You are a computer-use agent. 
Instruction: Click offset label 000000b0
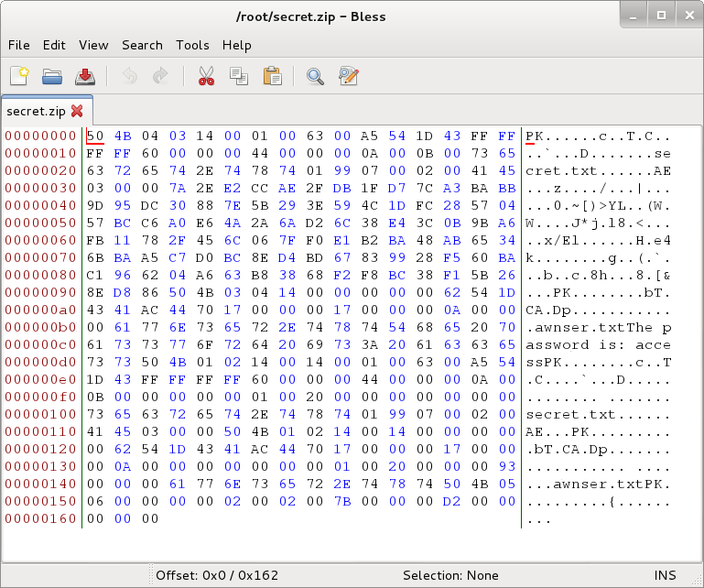click(40, 327)
